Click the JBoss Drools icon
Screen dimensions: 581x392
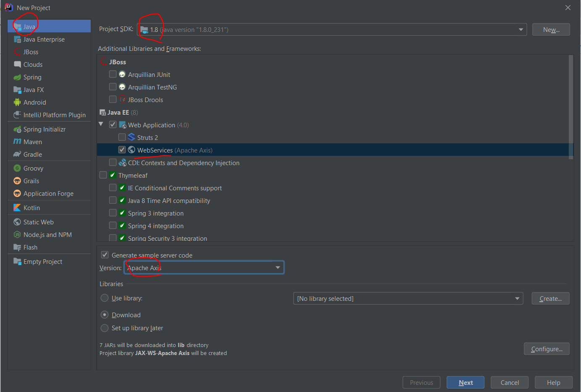click(x=122, y=100)
